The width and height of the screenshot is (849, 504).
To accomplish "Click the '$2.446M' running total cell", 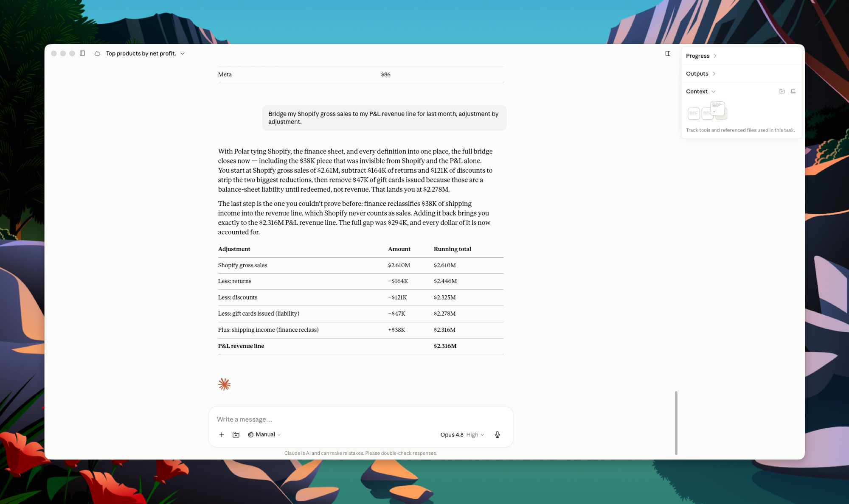I will click(x=445, y=281).
